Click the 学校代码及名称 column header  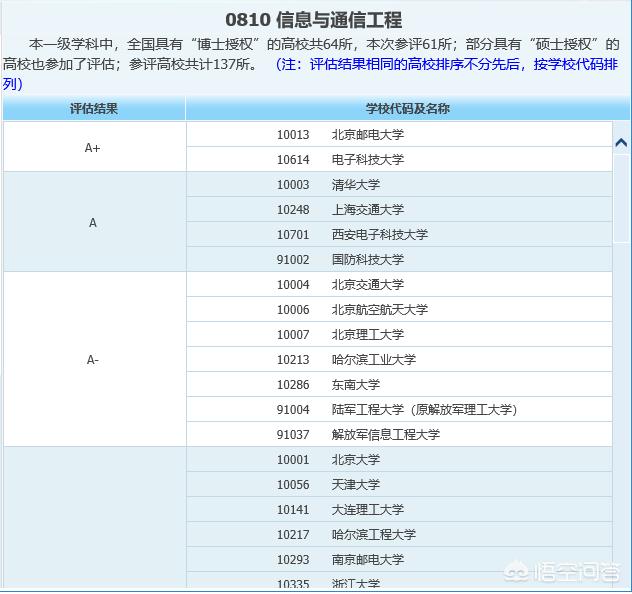pos(407,108)
